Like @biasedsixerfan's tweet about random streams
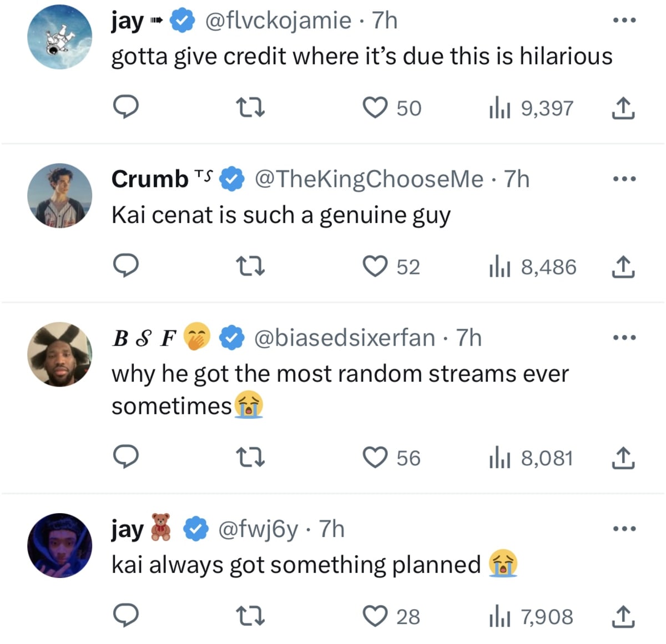Viewport: 666px width, 644px height. [376, 458]
